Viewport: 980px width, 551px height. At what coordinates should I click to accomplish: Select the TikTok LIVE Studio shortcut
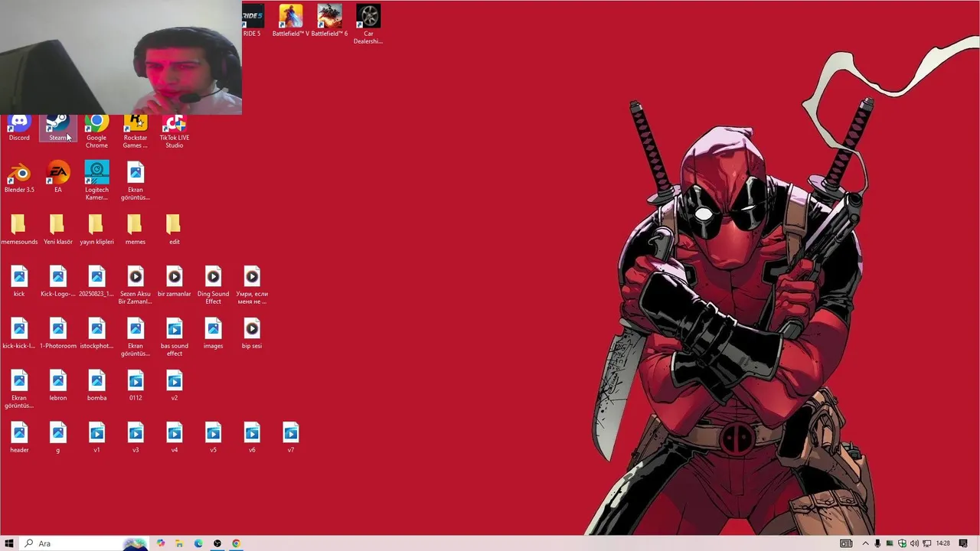click(175, 132)
